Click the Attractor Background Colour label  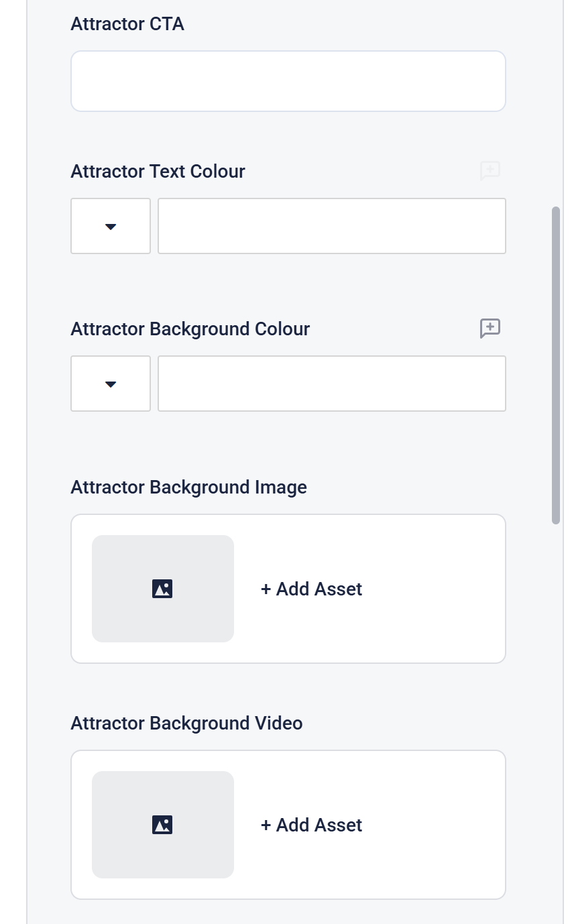click(190, 329)
